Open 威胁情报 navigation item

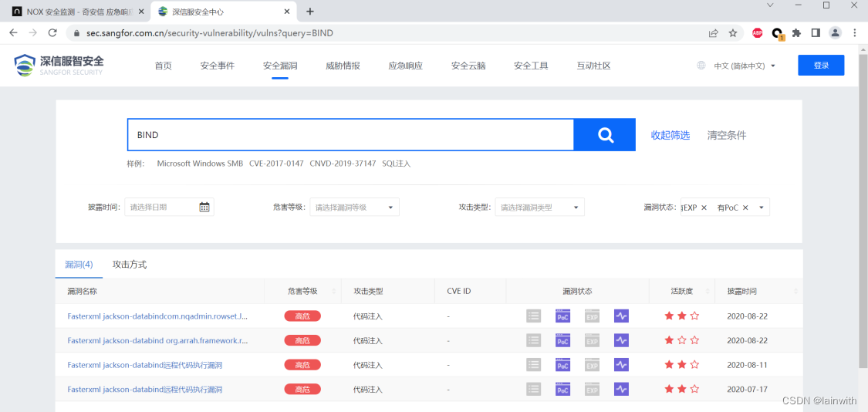pos(343,66)
